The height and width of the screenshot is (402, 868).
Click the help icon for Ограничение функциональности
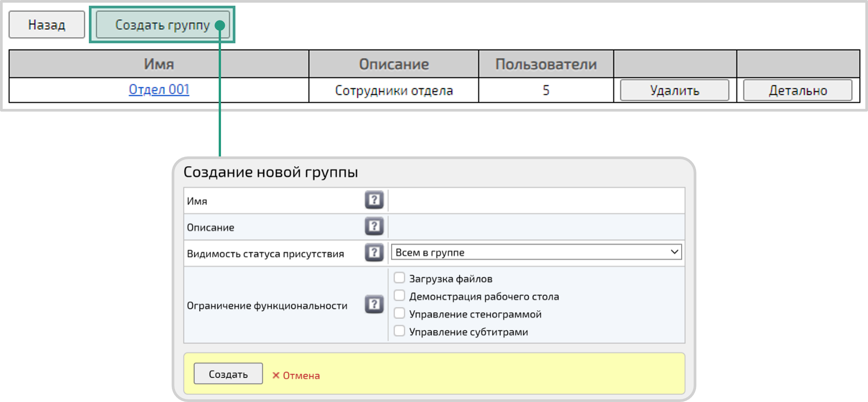click(x=375, y=304)
